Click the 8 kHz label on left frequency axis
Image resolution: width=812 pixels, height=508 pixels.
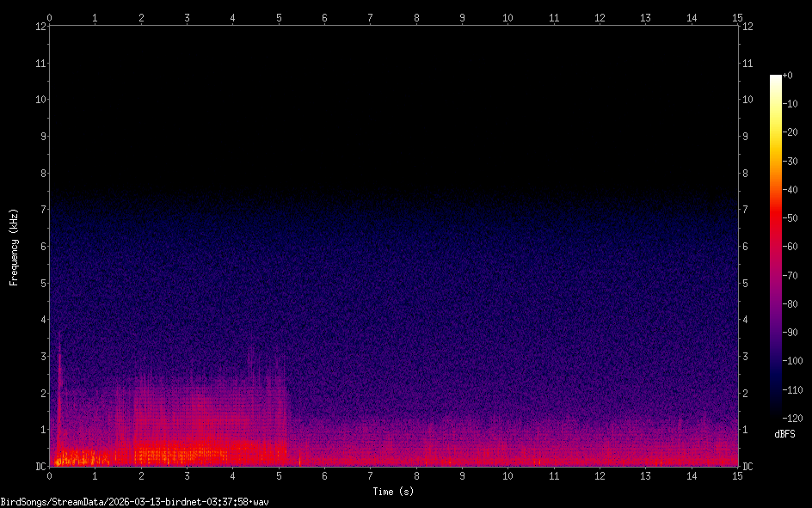39,173
